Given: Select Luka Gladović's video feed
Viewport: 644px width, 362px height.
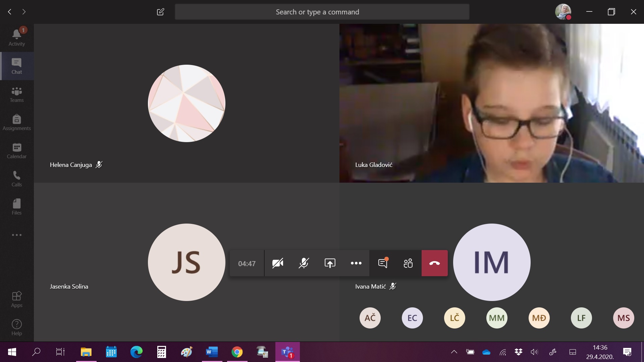Looking at the screenshot, I should point(491,103).
